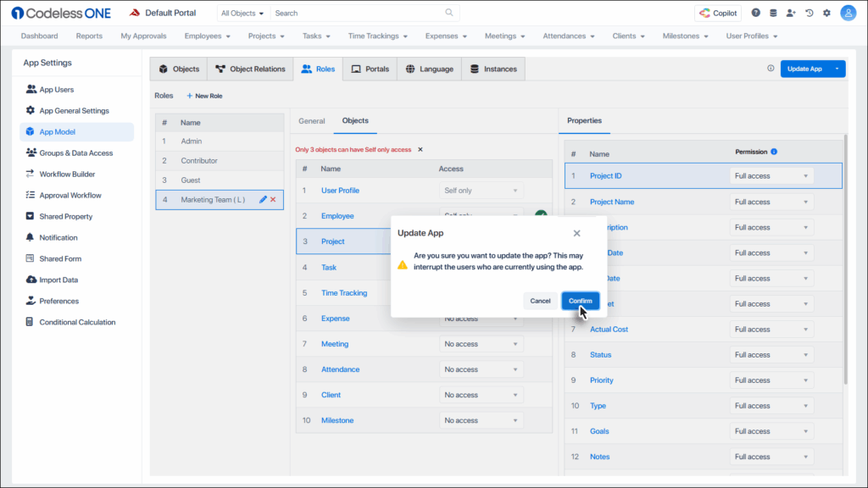Switch to the Language tab

click(x=429, y=69)
